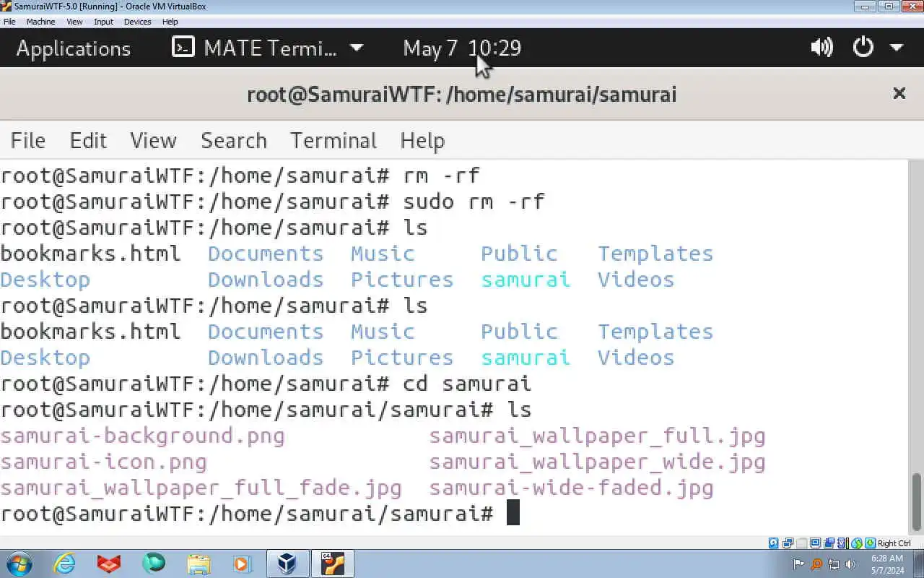The width and height of the screenshot is (924, 578).
Task: Click the orange magnifier tray icon
Action: click(816, 564)
